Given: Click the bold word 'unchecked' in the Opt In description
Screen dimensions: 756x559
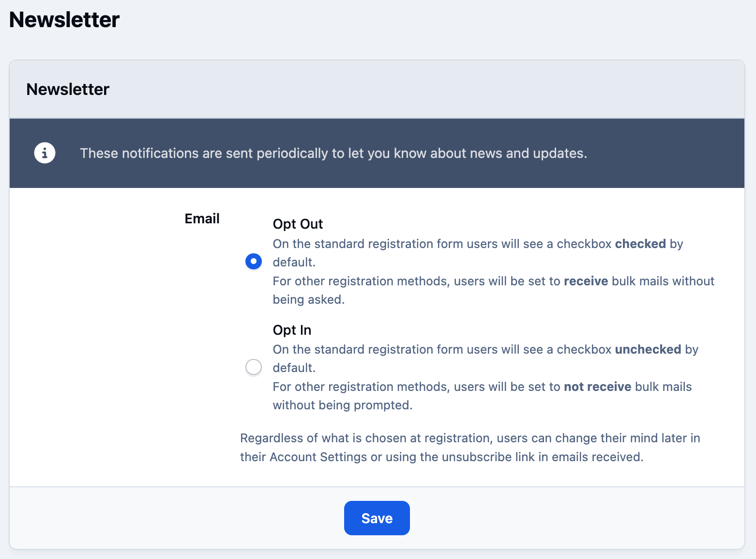Looking at the screenshot, I should pos(648,349).
